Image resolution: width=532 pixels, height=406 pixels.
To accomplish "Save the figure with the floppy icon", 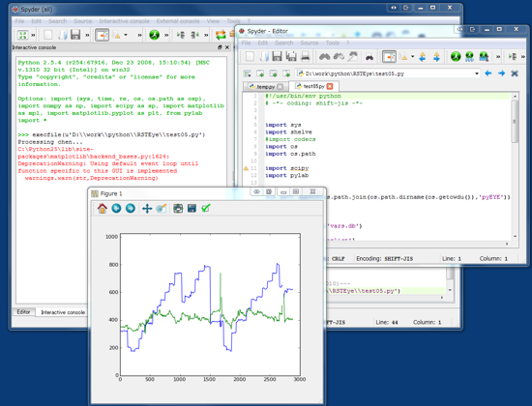I will (192, 208).
